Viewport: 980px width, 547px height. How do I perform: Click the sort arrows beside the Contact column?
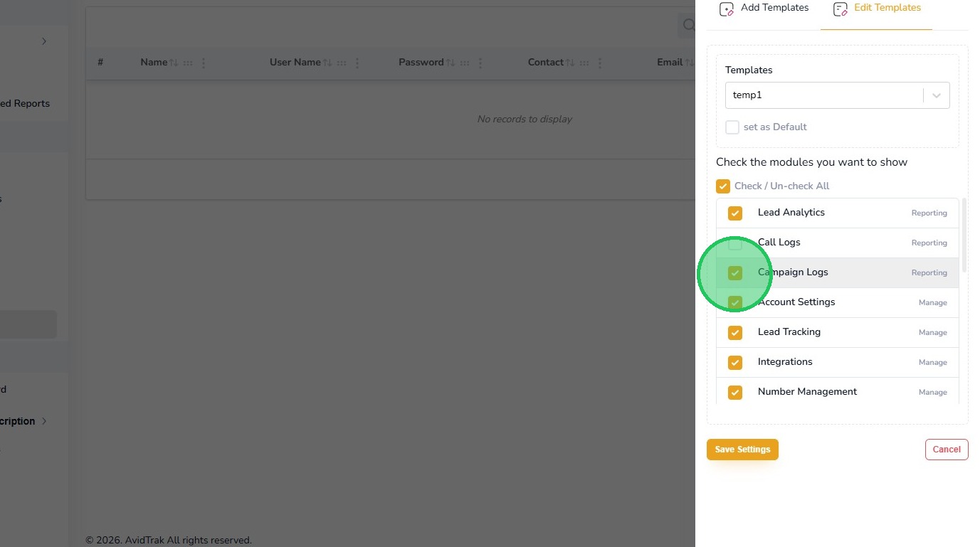point(570,63)
